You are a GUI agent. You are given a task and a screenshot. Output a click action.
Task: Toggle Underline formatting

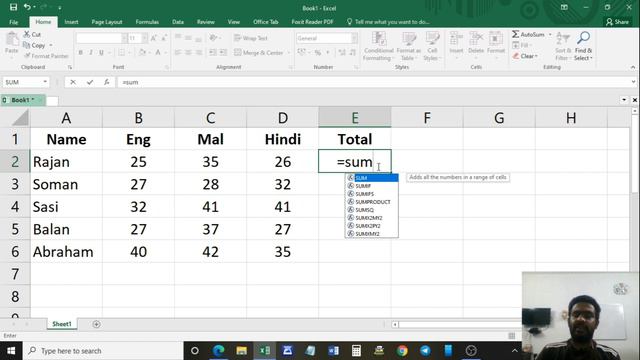pyautogui.click(x=101, y=52)
